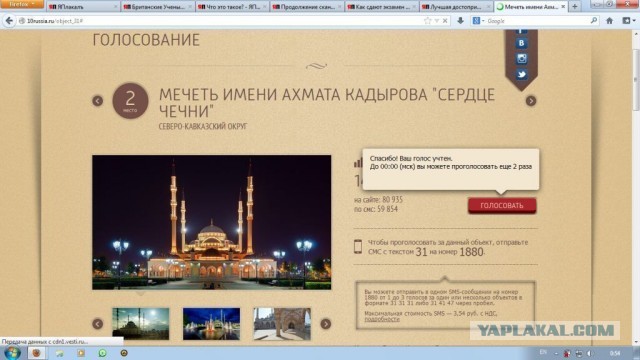Click the "СЕВЕРО-КАВКАЗСКИЙ ОКРУГ" subtitle
This screenshot has width=640, height=360.
click(x=203, y=127)
